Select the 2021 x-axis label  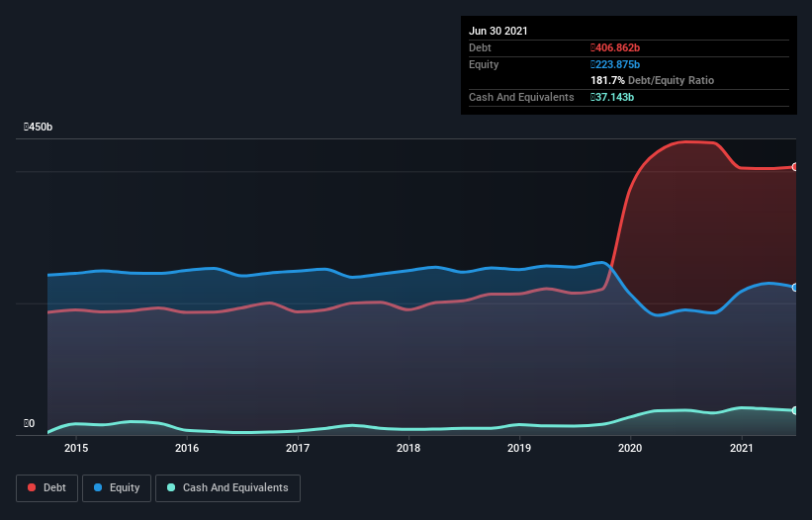(x=741, y=448)
